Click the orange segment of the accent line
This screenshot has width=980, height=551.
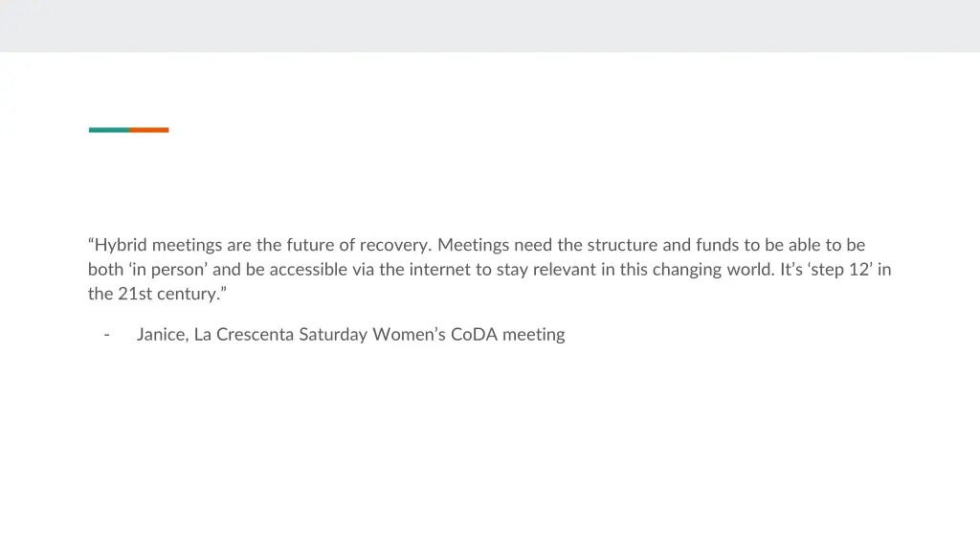[148, 130]
